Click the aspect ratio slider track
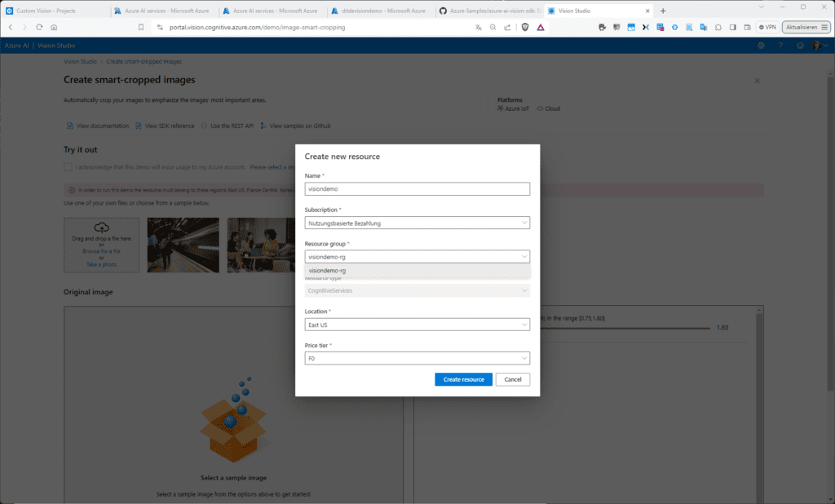The image size is (835, 504). [625, 328]
